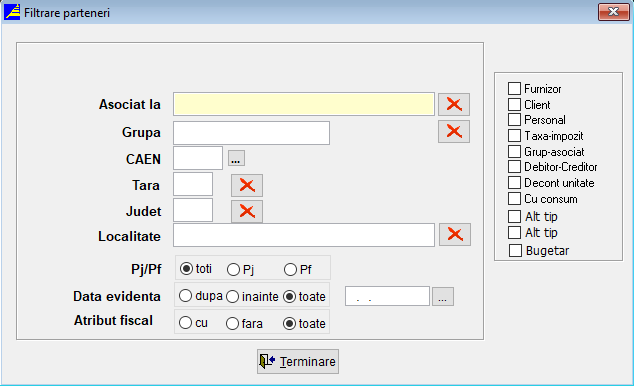634x386 pixels.
Task: Select toate for Data evidenta
Action: pyautogui.click(x=290, y=297)
